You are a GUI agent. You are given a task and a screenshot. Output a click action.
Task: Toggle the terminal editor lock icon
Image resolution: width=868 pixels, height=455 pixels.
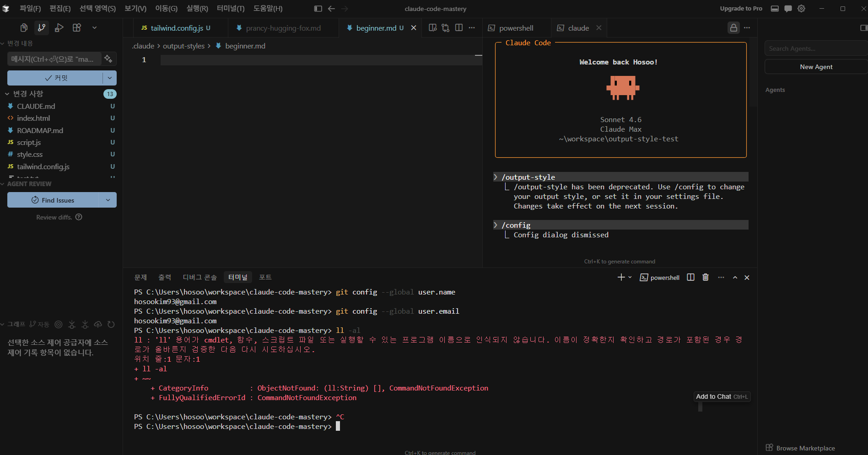point(733,28)
